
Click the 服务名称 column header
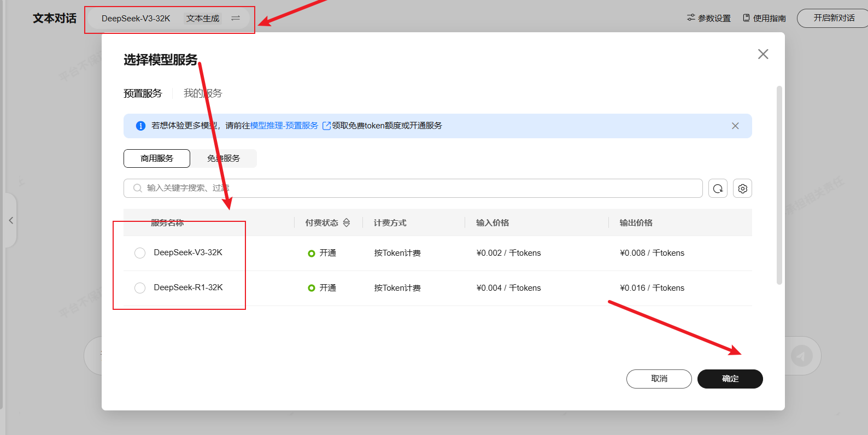click(x=167, y=223)
